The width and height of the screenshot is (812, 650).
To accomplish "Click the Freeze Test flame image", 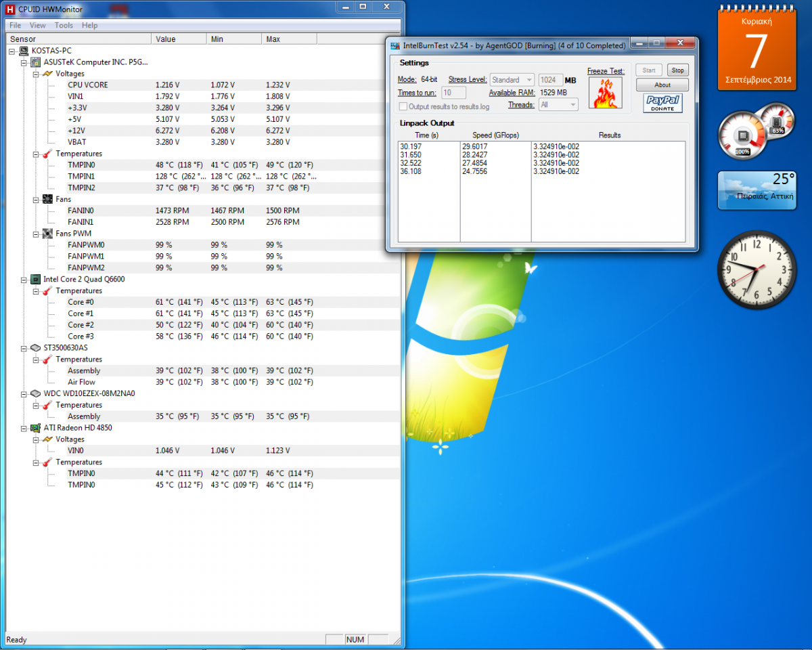I will (x=606, y=93).
